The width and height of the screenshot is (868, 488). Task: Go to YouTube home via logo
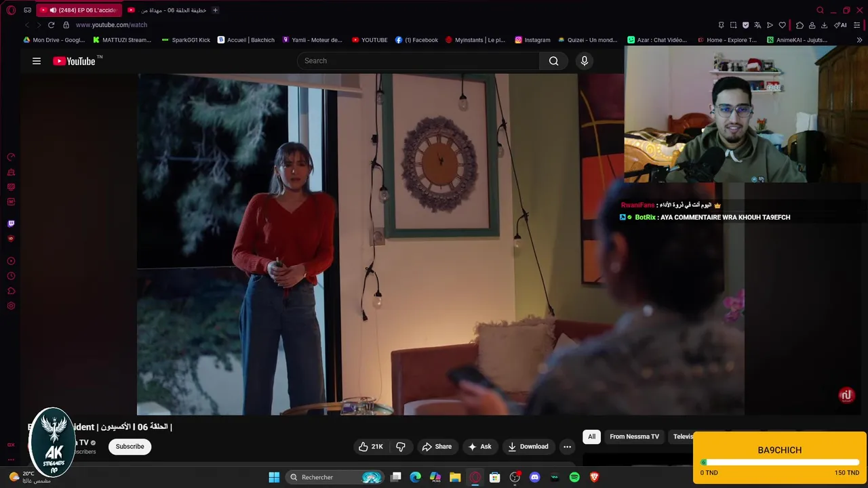(x=75, y=61)
